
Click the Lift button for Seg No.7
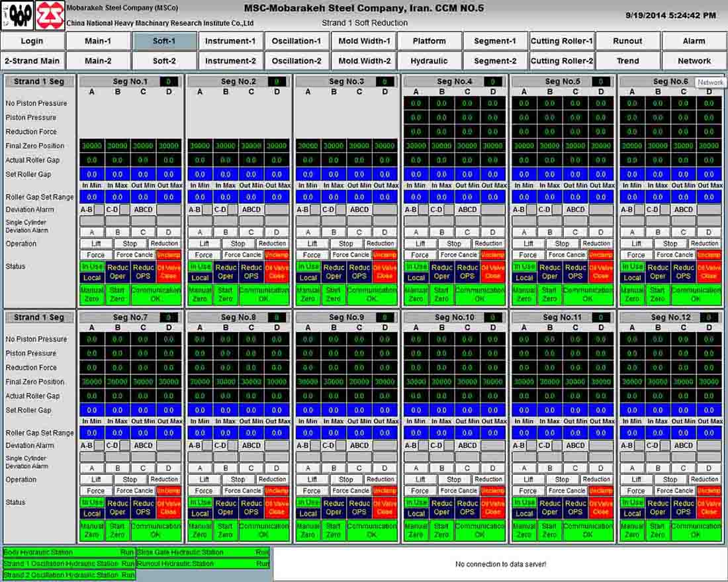coord(96,479)
